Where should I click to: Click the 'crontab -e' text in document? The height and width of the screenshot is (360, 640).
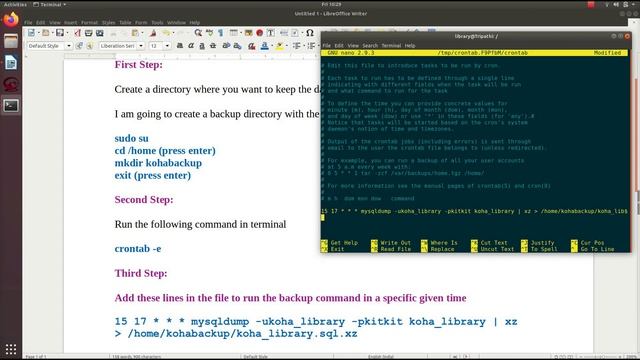pos(138,249)
